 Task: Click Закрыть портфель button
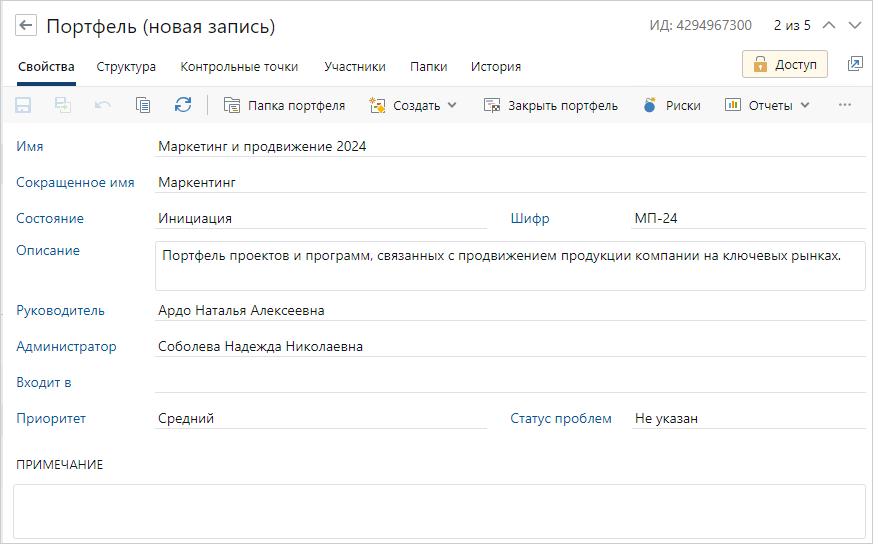tap(551, 105)
